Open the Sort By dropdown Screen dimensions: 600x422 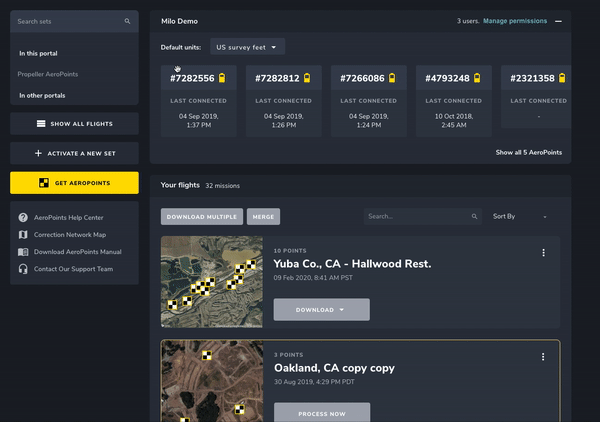[x=520, y=217]
